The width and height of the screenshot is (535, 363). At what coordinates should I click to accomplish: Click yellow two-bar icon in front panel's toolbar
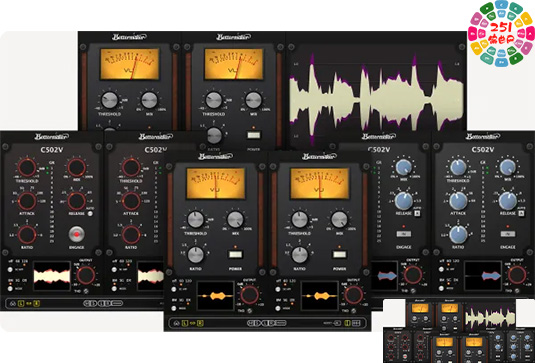click(x=347, y=323)
